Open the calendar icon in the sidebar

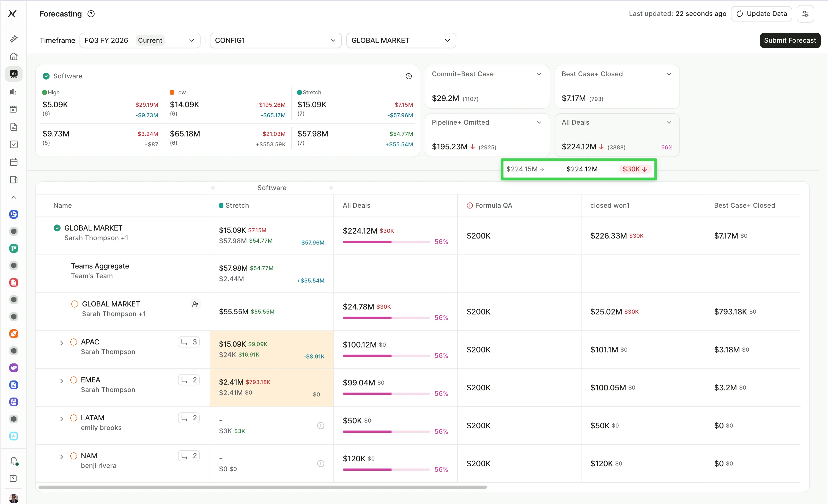tap(13, 162)
